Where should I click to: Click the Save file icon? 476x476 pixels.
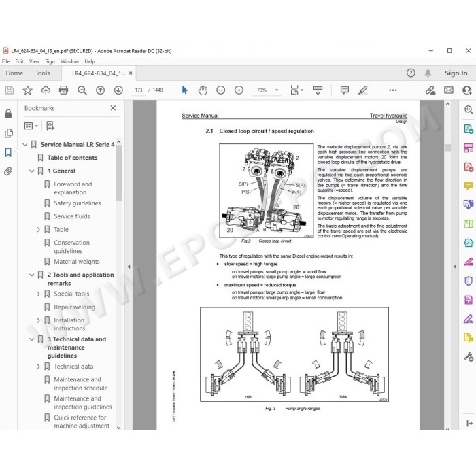click(x=10, y=90)
